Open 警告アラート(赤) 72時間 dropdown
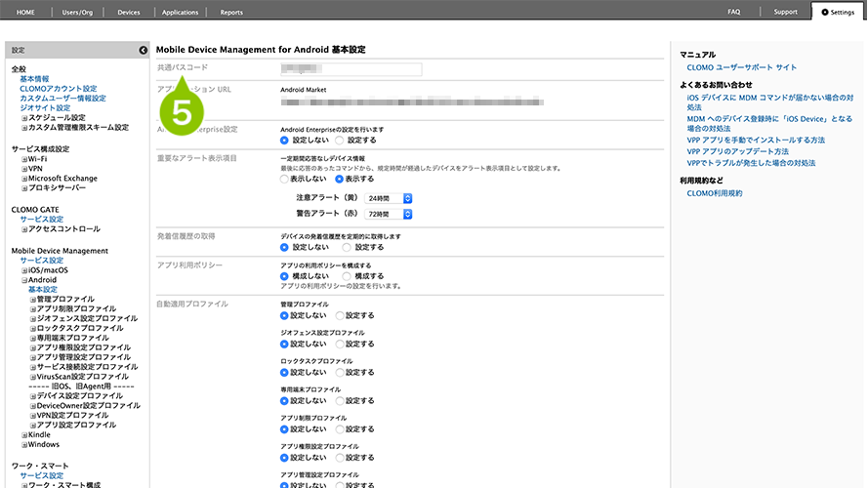The width and height of the screenshot is (868, 488). coord(388,214)
